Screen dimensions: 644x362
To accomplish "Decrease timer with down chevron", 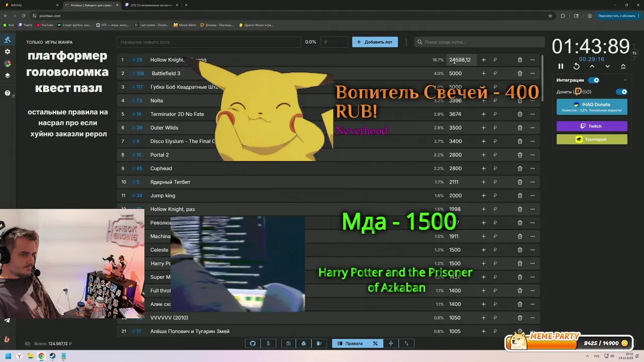I will tap(607, 66).
